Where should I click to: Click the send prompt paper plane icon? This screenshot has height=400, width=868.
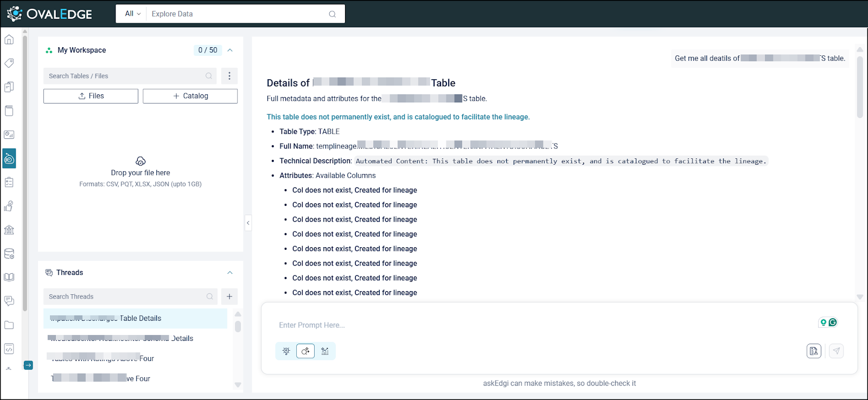point(837,351)
